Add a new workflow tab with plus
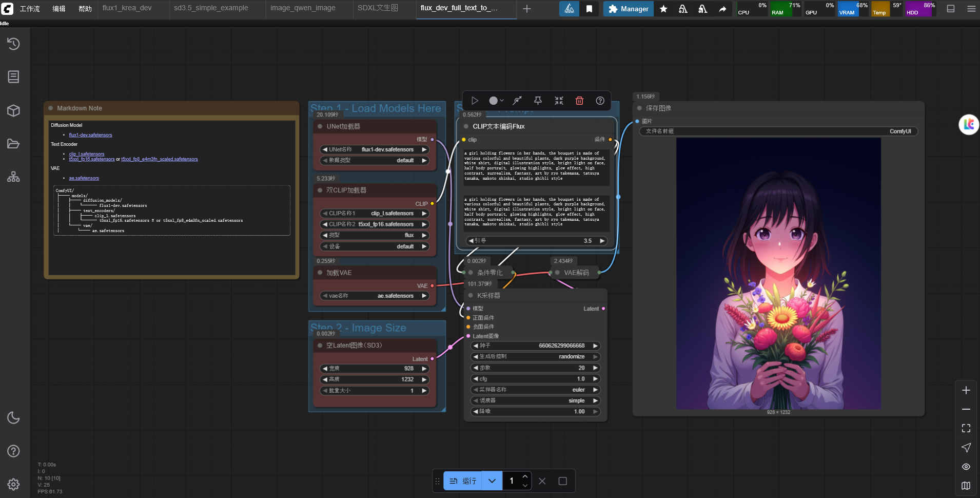The image size is (980, 498). (527, 9)
